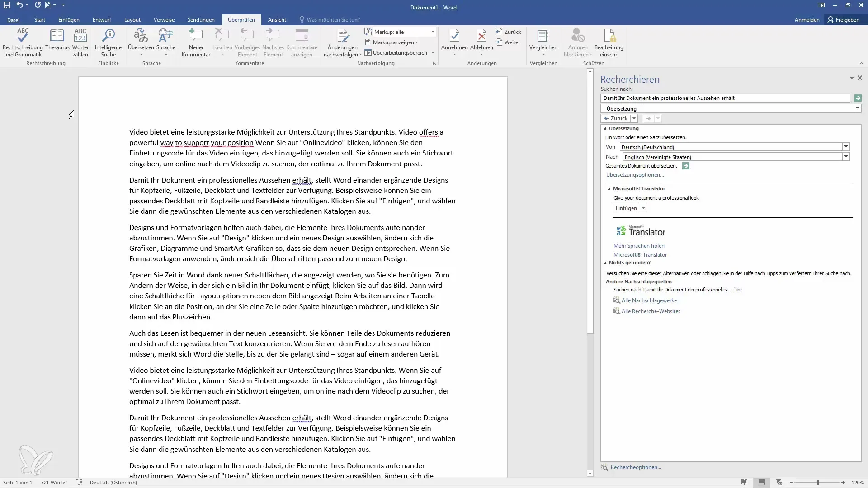Switch to print layout view icon
This screenshot has height=488, width=868.
[762, 483]
